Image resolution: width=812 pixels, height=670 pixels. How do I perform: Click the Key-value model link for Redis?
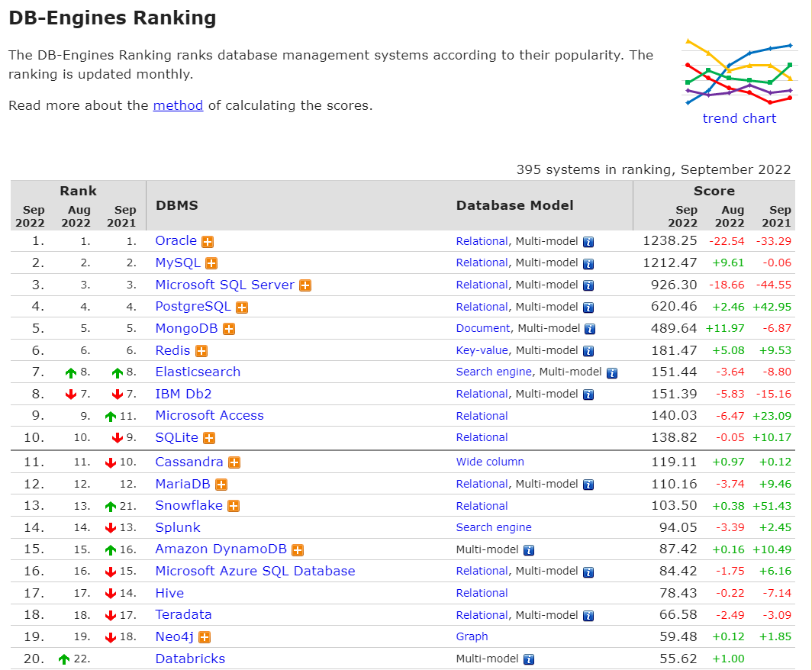tap(482, 350)
